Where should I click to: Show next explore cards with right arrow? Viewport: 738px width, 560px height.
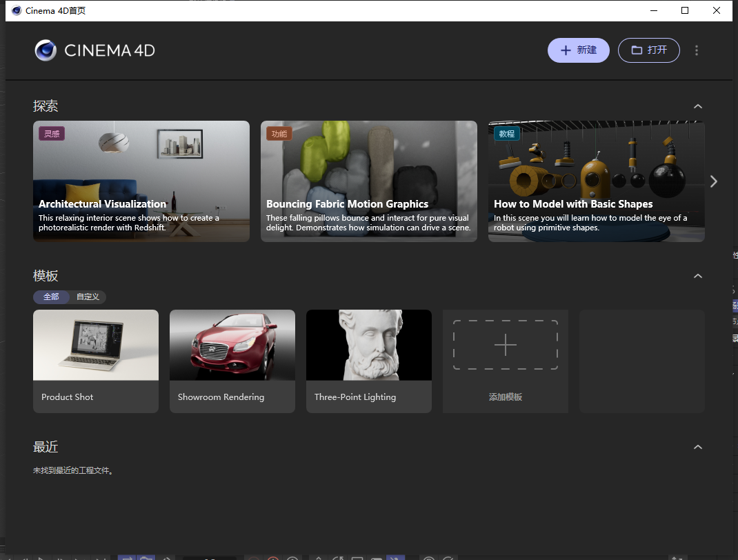click(x=714, y=181)
